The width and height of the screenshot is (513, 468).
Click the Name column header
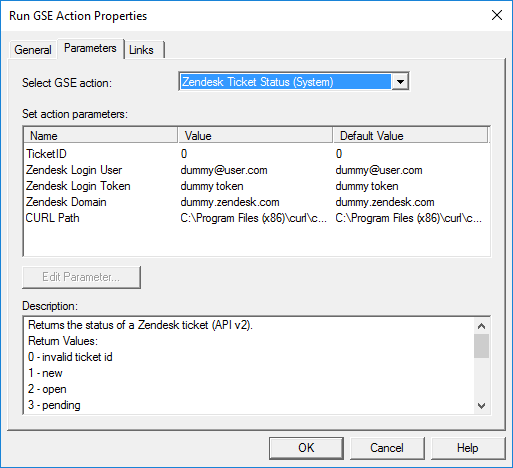click(x=100, y=136)
